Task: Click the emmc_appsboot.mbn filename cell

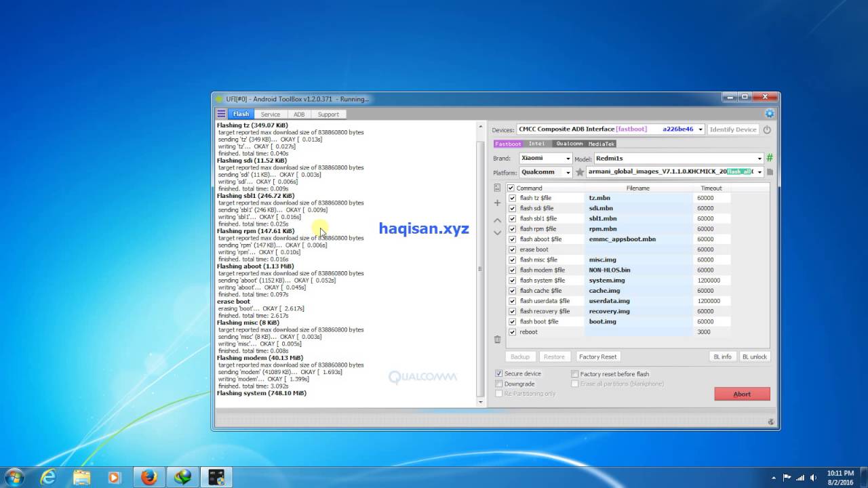Action: (x=638, y=239)
